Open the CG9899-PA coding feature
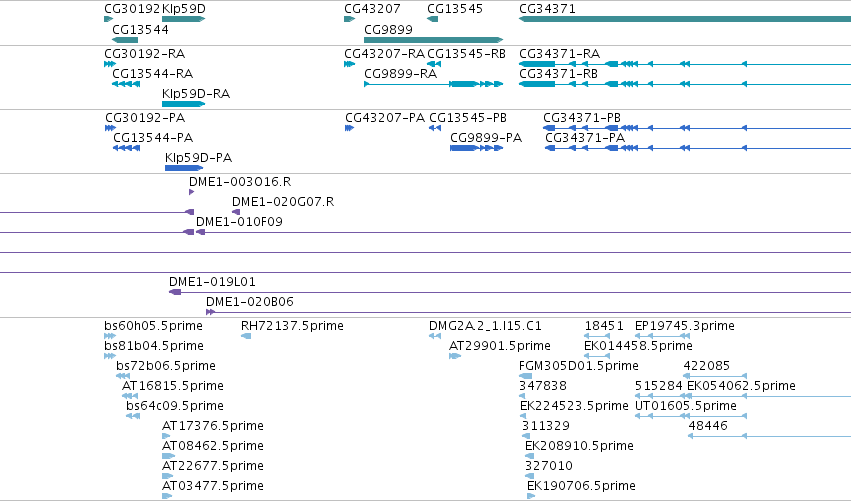 click(477, 148)
